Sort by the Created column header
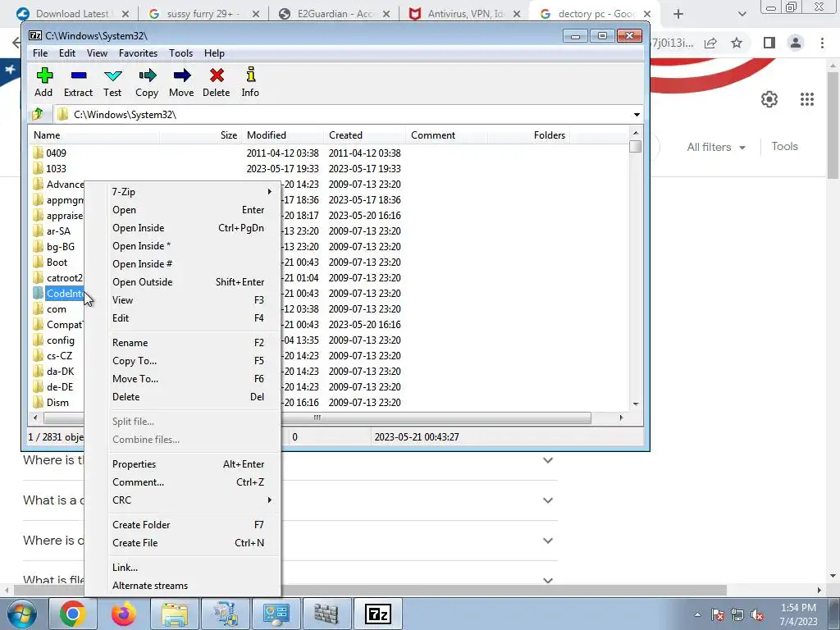The width and height of the screenshot is (840, 630). [364, 135]
